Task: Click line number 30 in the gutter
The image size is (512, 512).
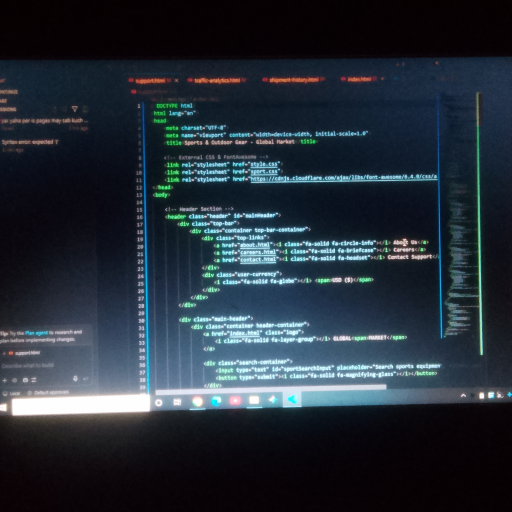Action: tap(141, 321)
